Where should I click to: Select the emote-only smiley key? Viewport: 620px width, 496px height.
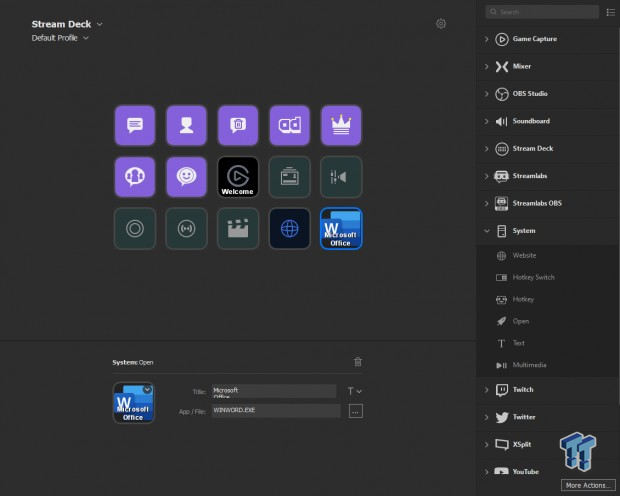pos(186,177)
